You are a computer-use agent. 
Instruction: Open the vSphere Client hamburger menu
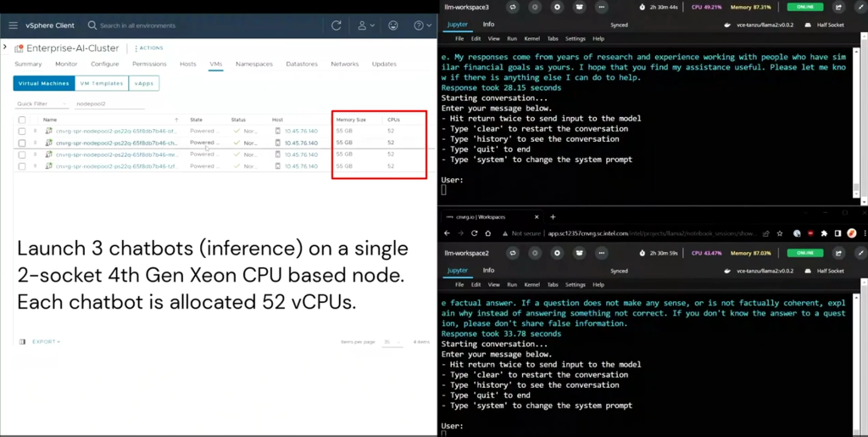[x=14, y=25]
